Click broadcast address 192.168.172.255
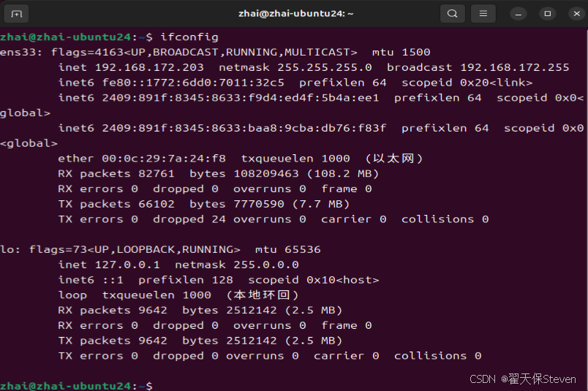The width and height of the screenshot is (588, 391). pyautogui.click(x=515, y=67)
